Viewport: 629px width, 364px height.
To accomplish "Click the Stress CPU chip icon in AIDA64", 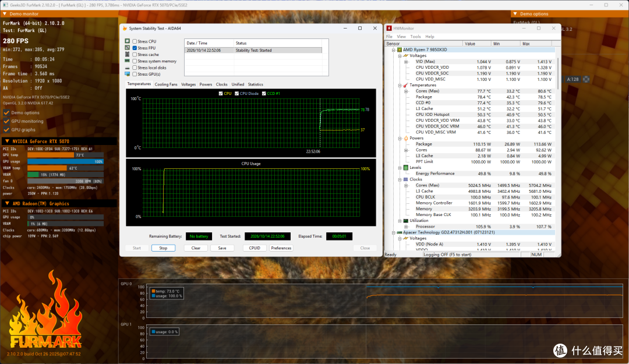I will 127,41.
